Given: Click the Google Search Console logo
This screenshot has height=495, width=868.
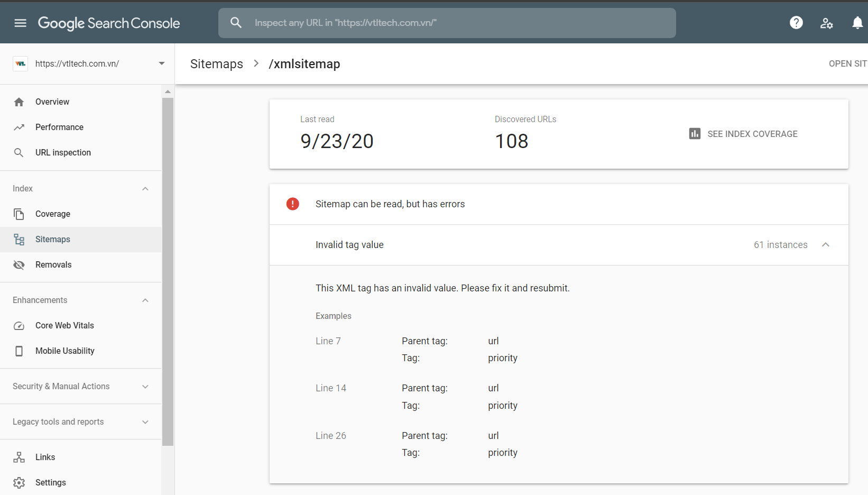Looking at the screenshot, I should 109,23.
